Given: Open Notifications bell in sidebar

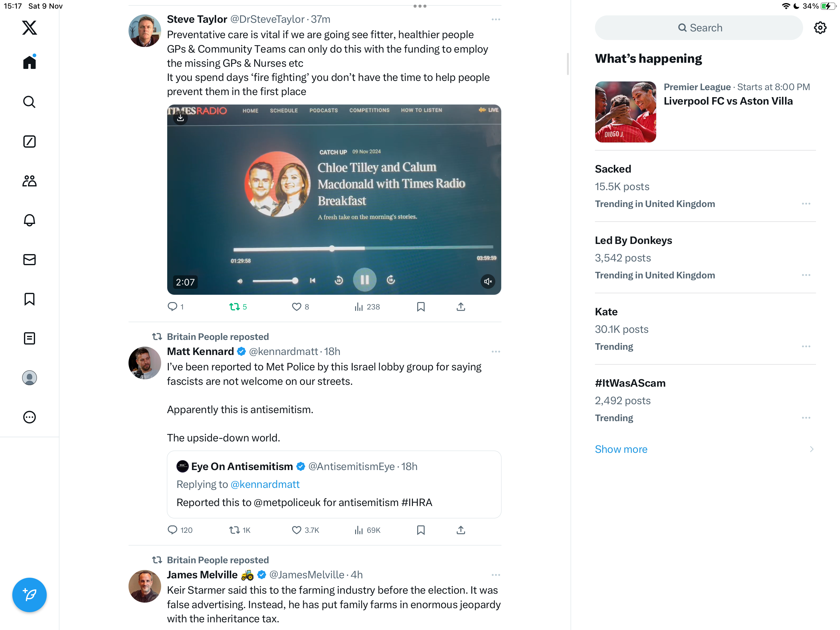Looking at the screenshot, I should point(29,220).
